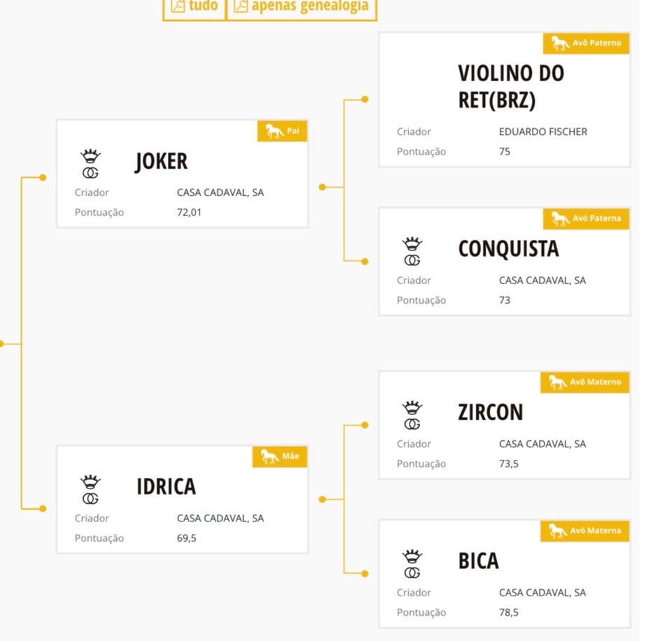Click the crown brand icon beside BICA
The image size is (672, 641).
click(412, 564)
